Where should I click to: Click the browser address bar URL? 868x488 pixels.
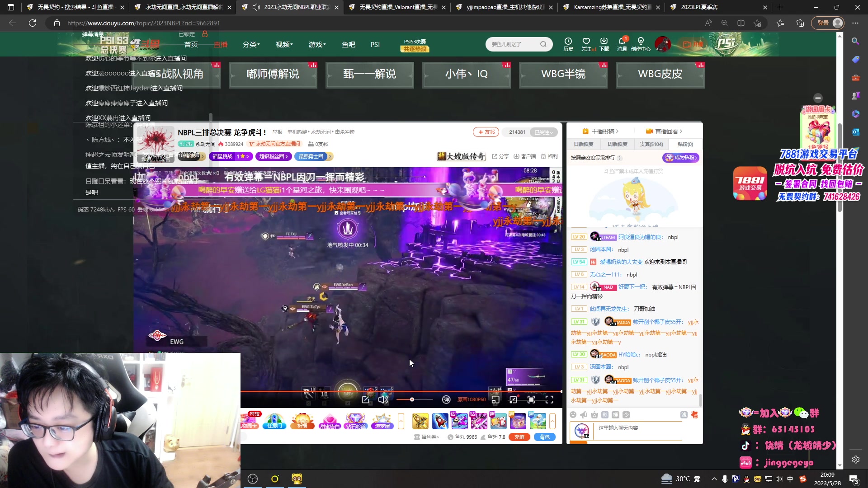(x=143, y=23)
